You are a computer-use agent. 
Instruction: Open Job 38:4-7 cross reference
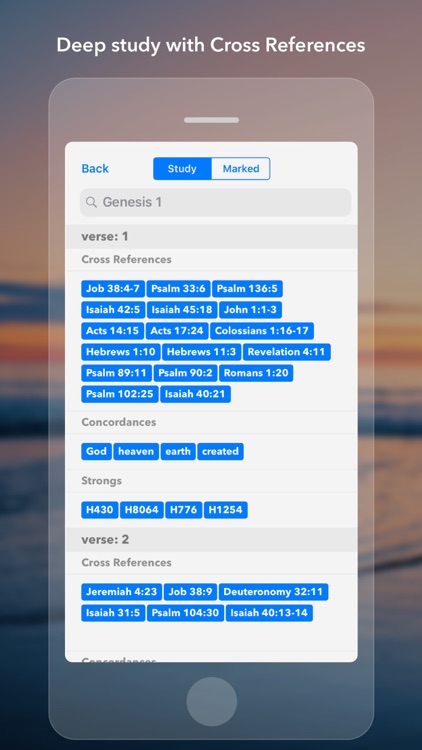(x=113, y=288)
